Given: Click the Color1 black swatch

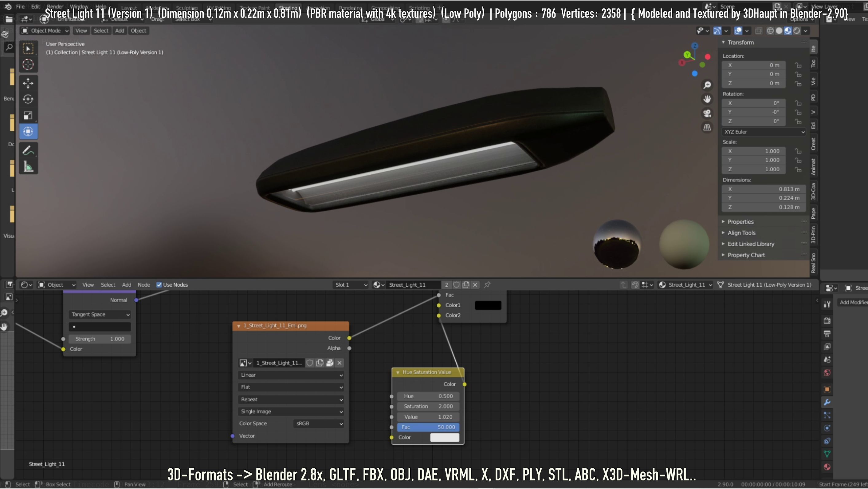Looking at the screenshot, I should coord(488,305).
